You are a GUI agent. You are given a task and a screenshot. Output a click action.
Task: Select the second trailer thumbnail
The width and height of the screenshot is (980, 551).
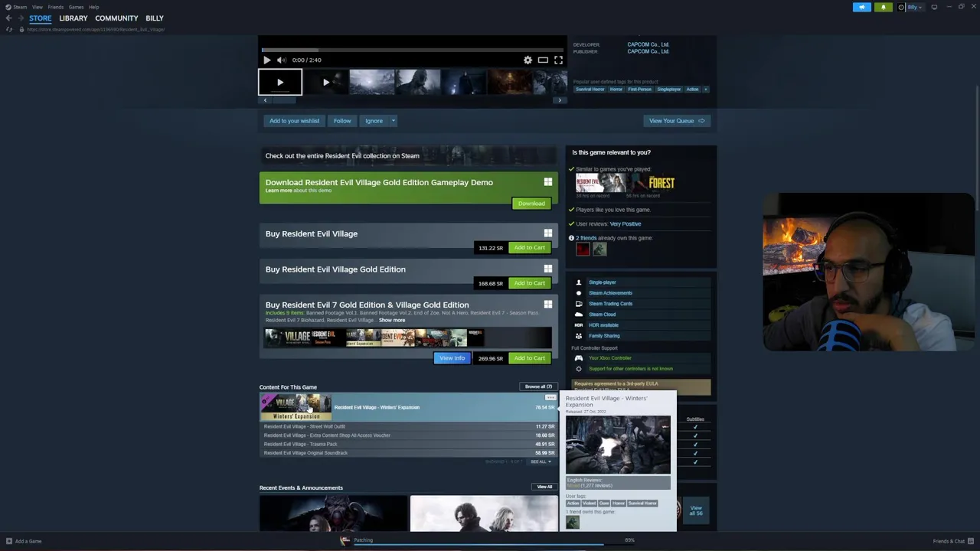coord(325,82)
